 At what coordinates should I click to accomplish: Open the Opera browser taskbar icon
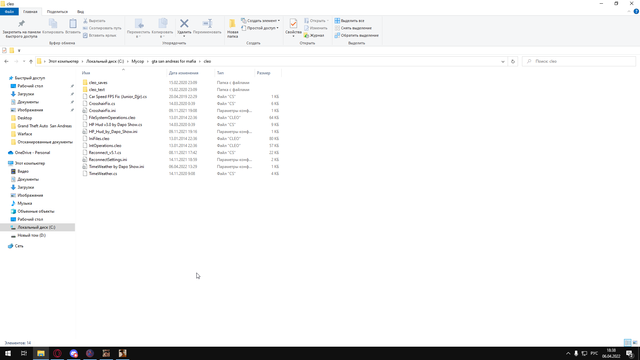point(57,353)
